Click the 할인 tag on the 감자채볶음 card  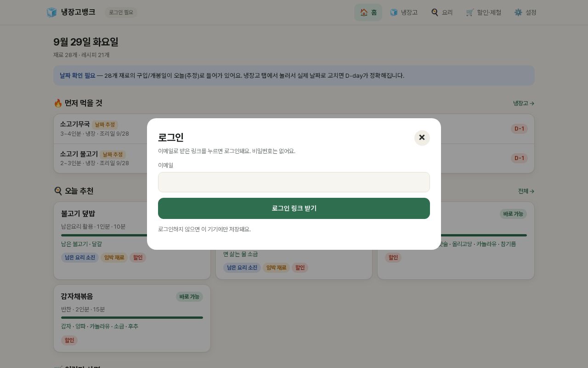pos(69,340)
